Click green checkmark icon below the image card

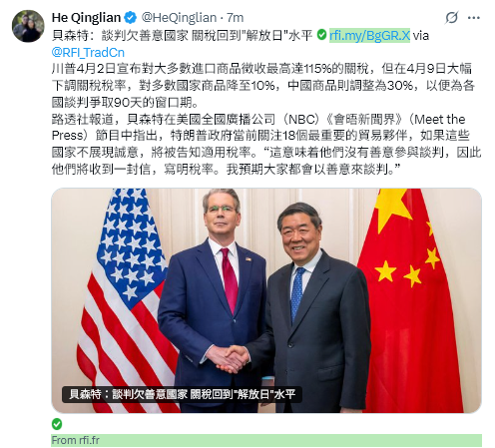click(57, 424)
